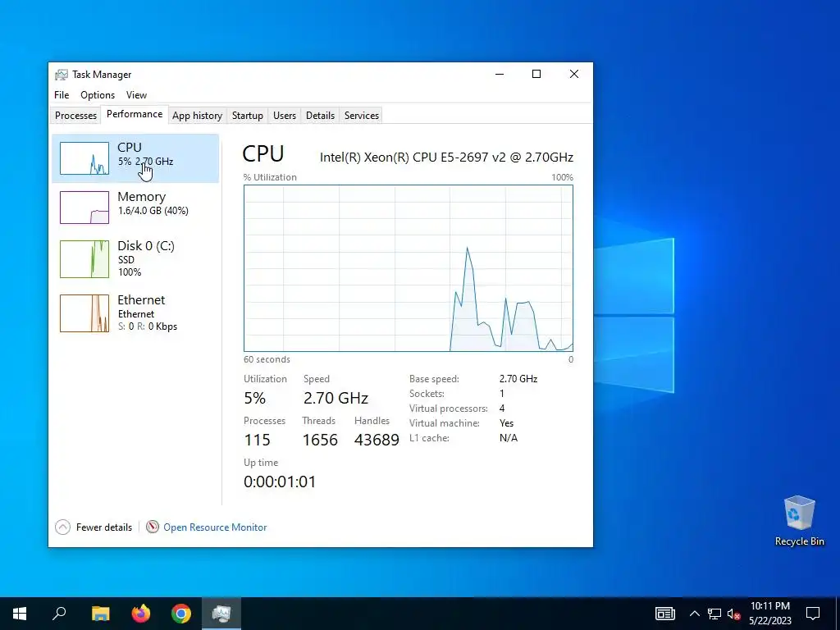Click the Fewer details label
The width and height of the screenshot is (840, 630).
[104, 527]
